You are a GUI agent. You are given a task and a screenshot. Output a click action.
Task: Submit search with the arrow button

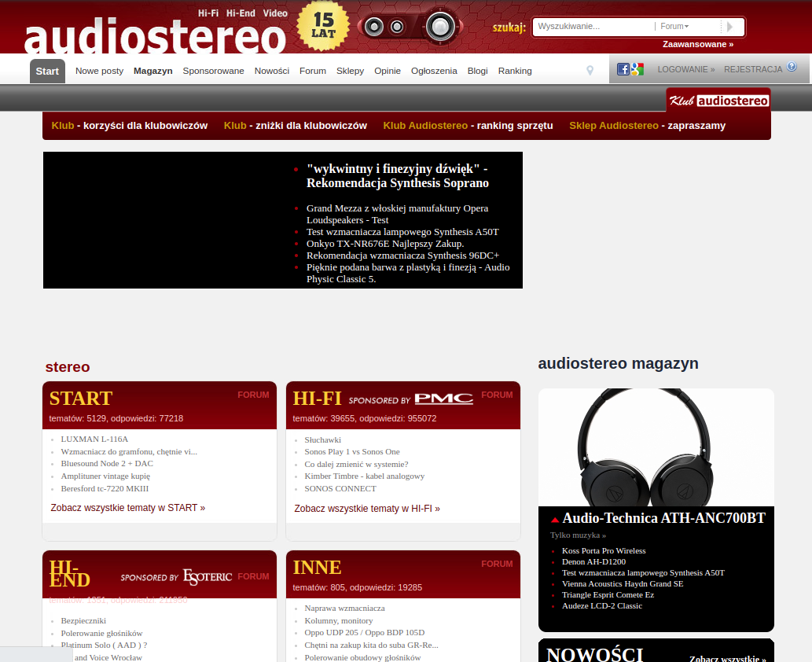point(730,27)
